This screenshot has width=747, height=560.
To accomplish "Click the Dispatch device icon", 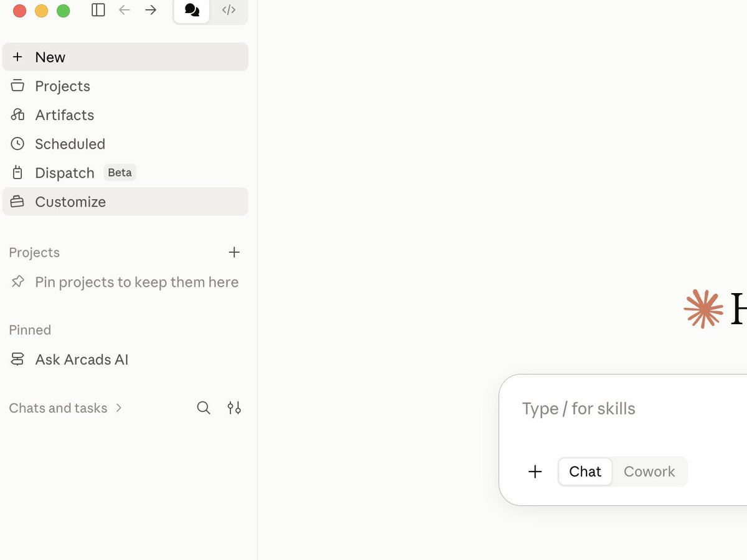I will (x=17, y=173).
